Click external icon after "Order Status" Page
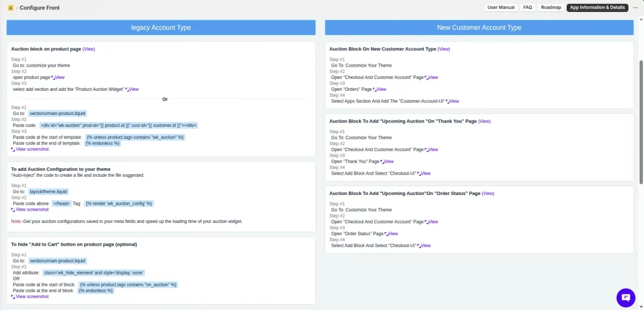This screenshot has width=644, height=310. pos(386,234)
